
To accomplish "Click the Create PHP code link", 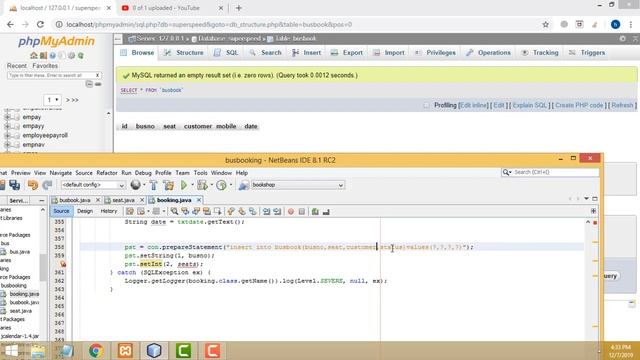I will click(x=579, y=105).
